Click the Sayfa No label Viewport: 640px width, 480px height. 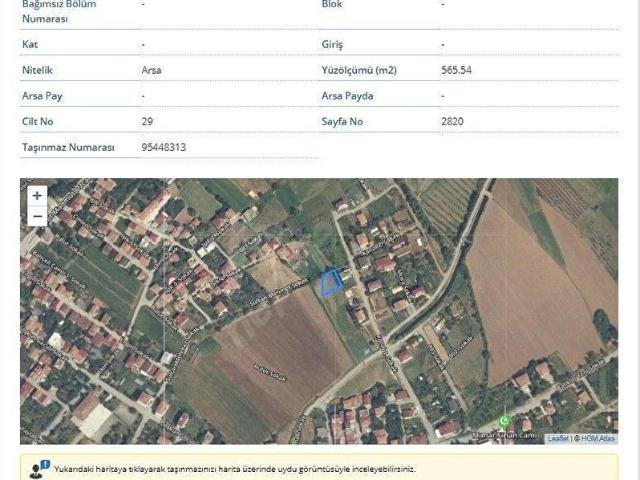click(342, 121)
